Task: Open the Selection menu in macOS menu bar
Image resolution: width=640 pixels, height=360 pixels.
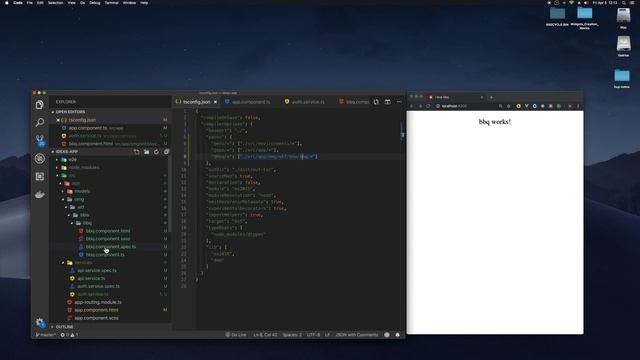Action: [56, 3]
